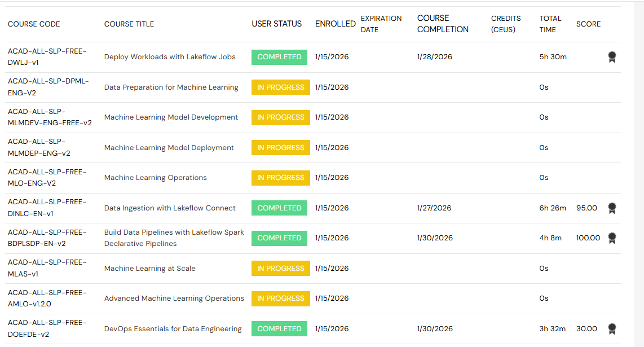Sort by the Enrolled column header
The width and height of the screenshot is (644, 347).
coord(335,24)
